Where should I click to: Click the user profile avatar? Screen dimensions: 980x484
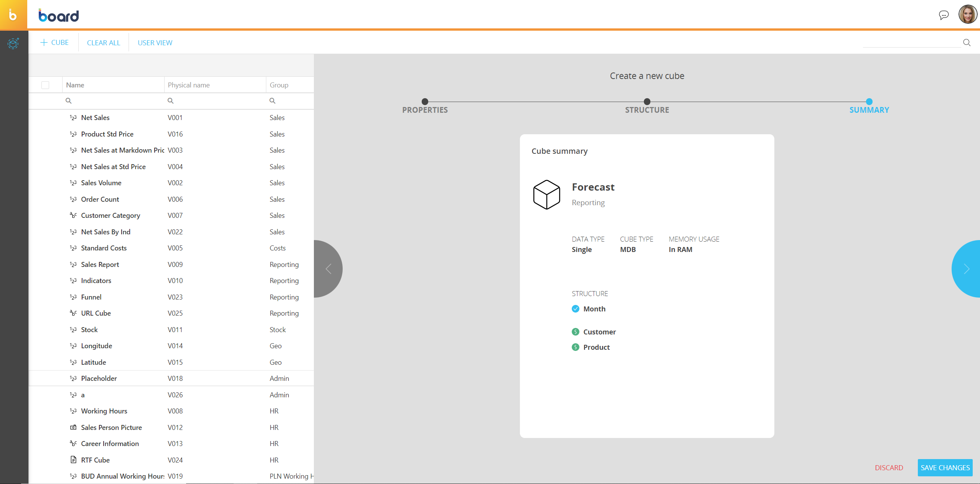click(x=968, y=15)
